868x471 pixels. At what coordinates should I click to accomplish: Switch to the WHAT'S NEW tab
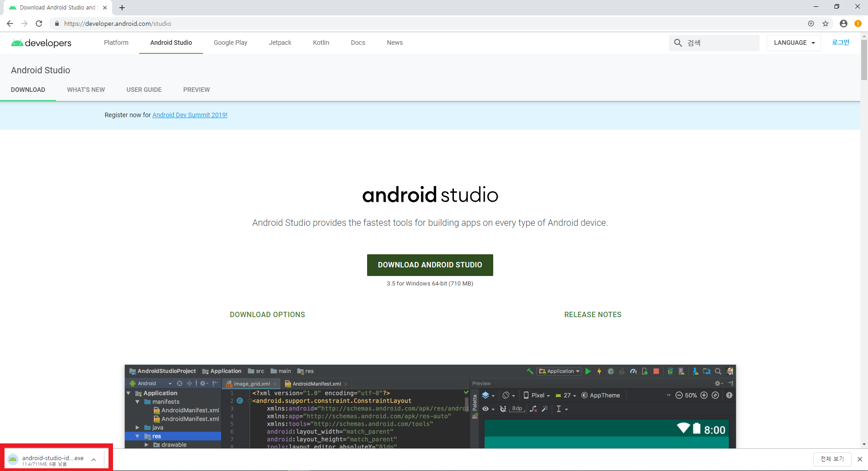[86, 90]
